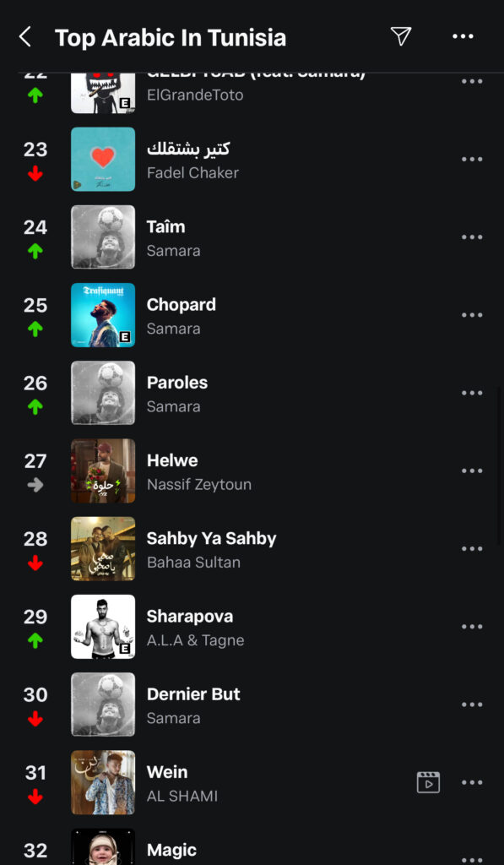Tap the back arrow icon

point(24,37)
